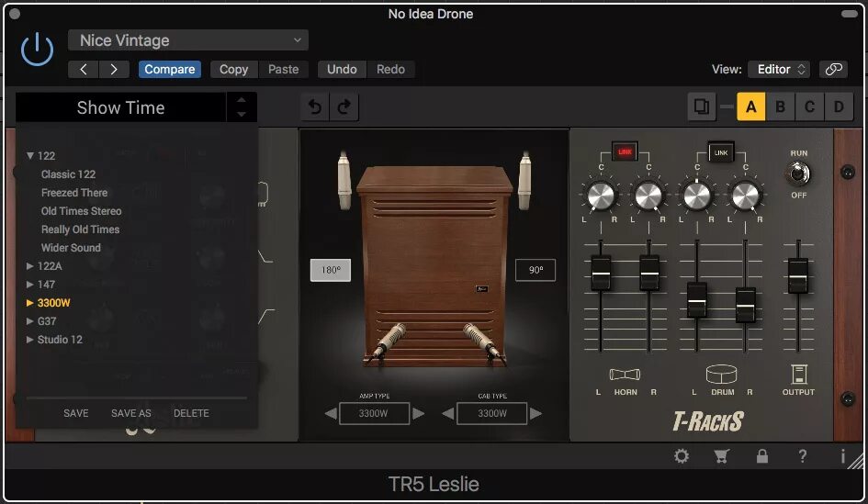The width and height of the screenshot is (868, 504).
Task: Click the drum left pan knob
Action: pos(697,196)
